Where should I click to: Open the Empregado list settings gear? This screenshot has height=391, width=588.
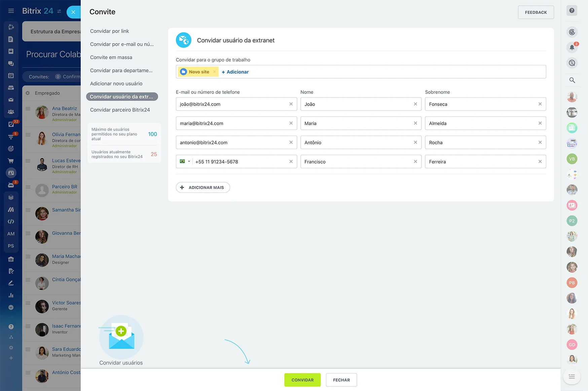click(28, 93)
